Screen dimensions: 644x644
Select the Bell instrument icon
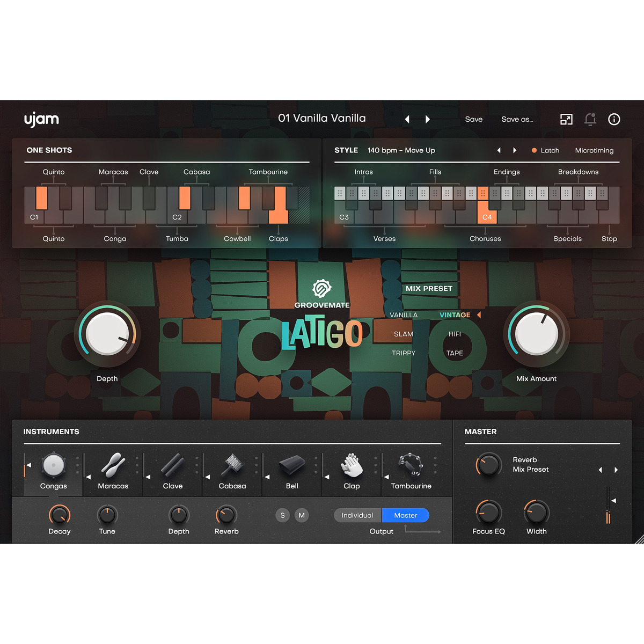(291, 466)
